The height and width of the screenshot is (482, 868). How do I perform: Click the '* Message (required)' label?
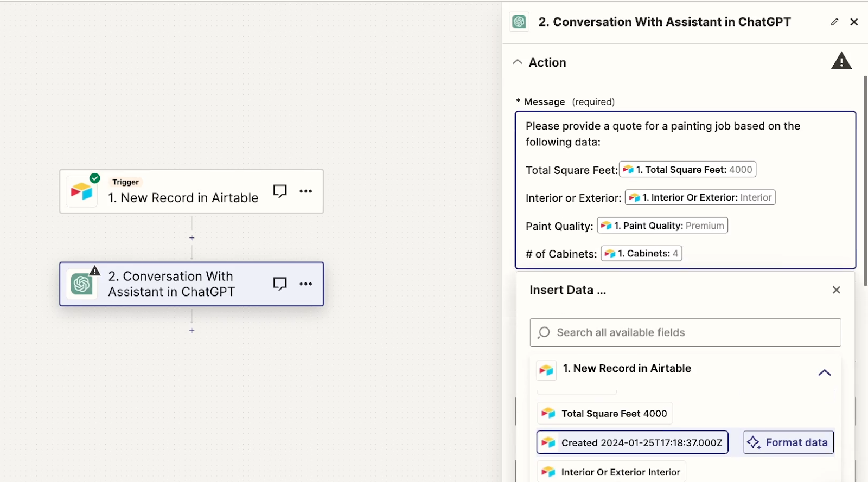coord(565,102)
